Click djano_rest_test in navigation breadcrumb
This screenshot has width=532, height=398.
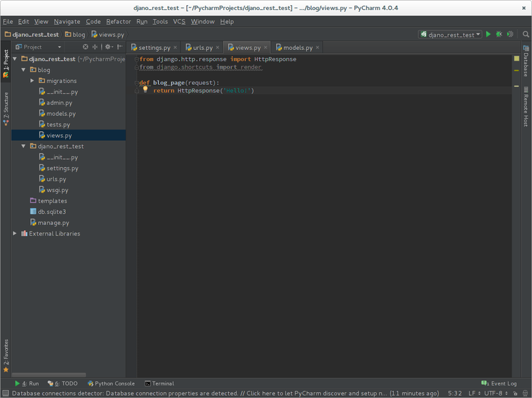(32, 34)
